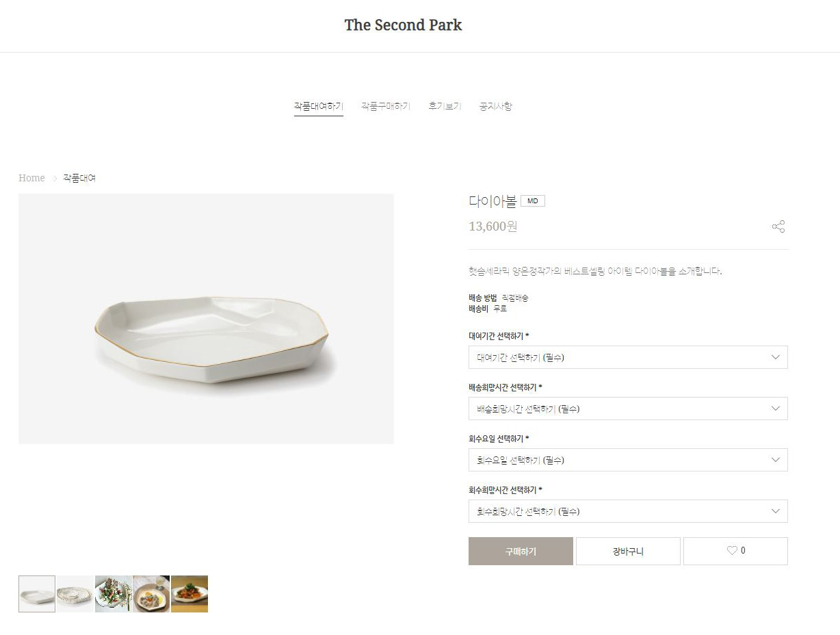
Task: Open the 작품구매하기 menu item
Action: [x=386, y=106]
